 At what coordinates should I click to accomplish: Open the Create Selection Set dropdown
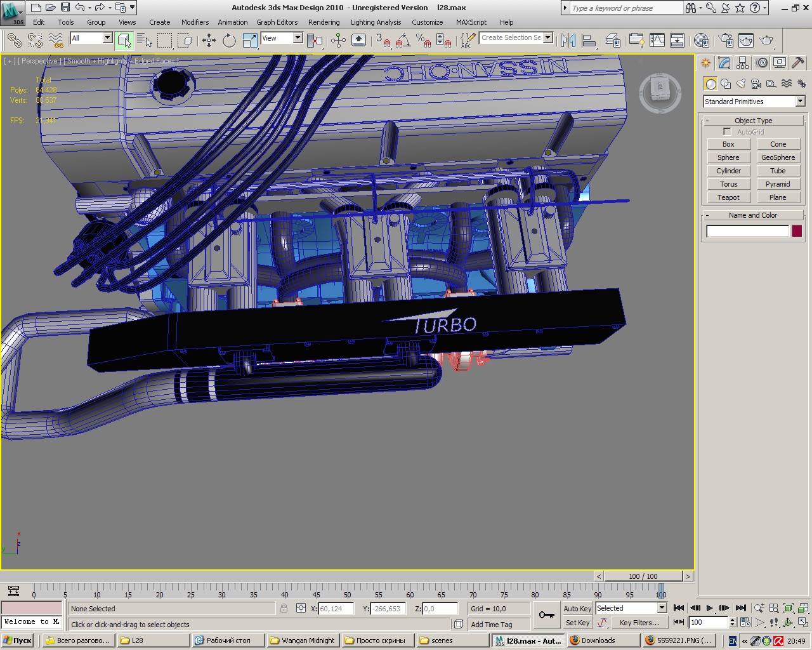pos(516,37)
